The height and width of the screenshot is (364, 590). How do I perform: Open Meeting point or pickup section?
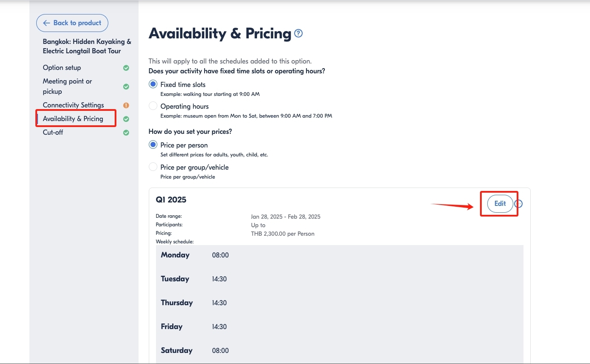pos(67,86)
